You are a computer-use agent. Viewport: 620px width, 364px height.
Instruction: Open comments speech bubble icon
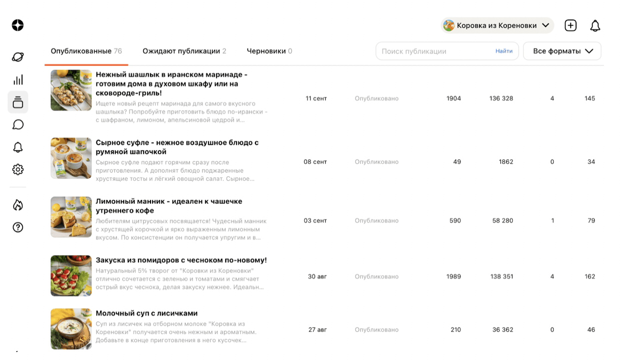click(x=18, y=124)
